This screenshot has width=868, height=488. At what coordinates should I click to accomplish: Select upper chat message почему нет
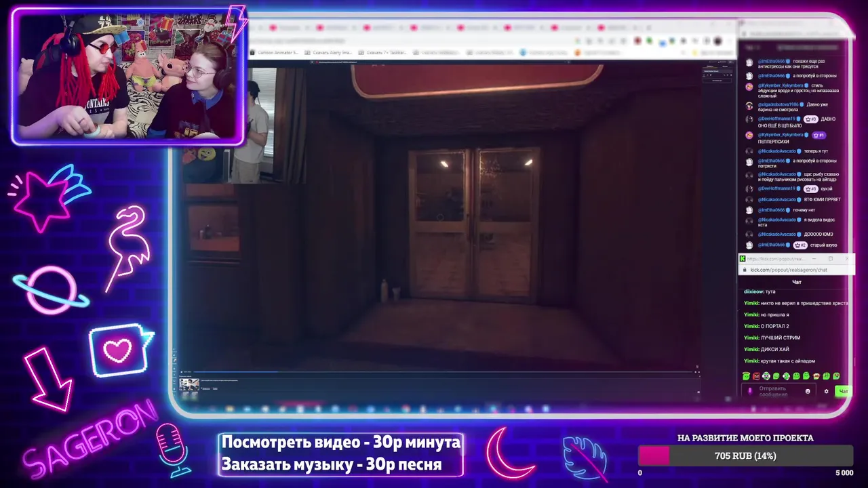(x=804, y=210)
